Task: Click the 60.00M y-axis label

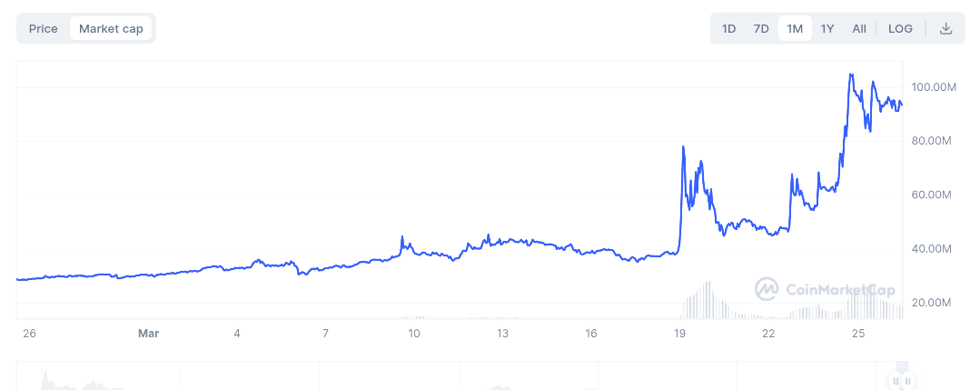Action: (932, 195)
